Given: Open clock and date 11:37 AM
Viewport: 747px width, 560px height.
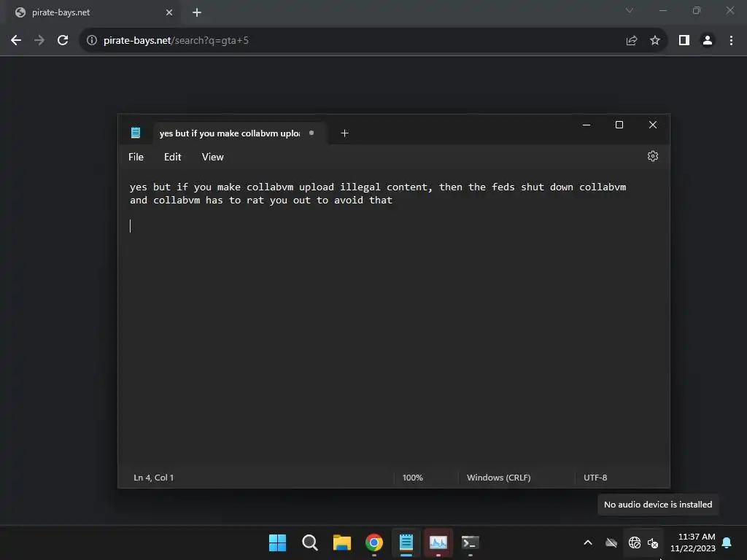Looking at the screenshot, I should point(693,542).
